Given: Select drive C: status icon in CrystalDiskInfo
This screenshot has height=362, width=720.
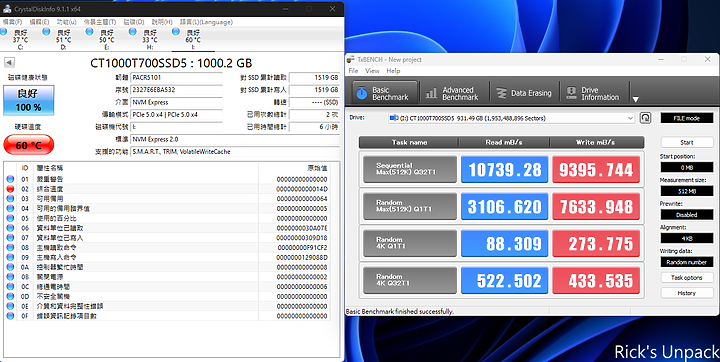Looking at the screenshot, I should pyautogui.click(x=4, y=31).
